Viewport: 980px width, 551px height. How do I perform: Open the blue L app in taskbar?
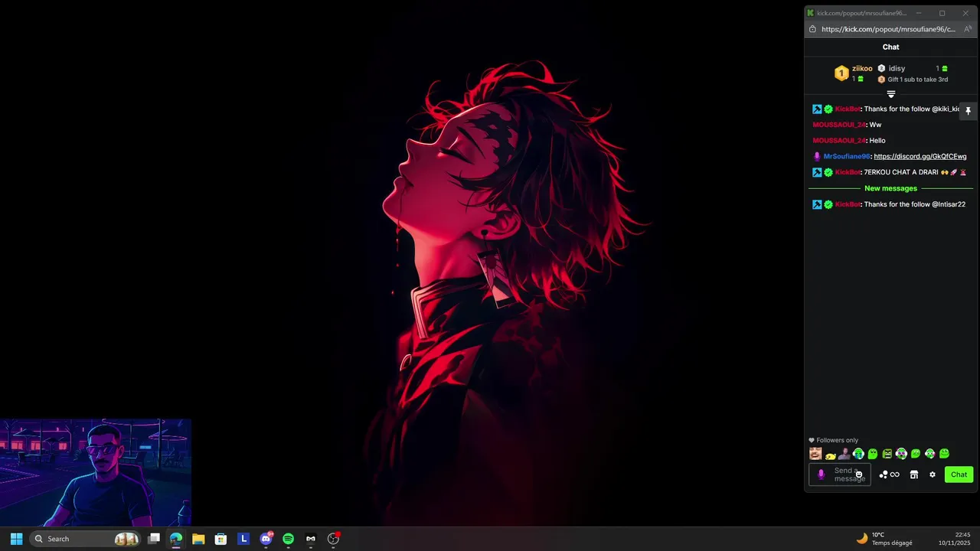[x=243, y=539]
